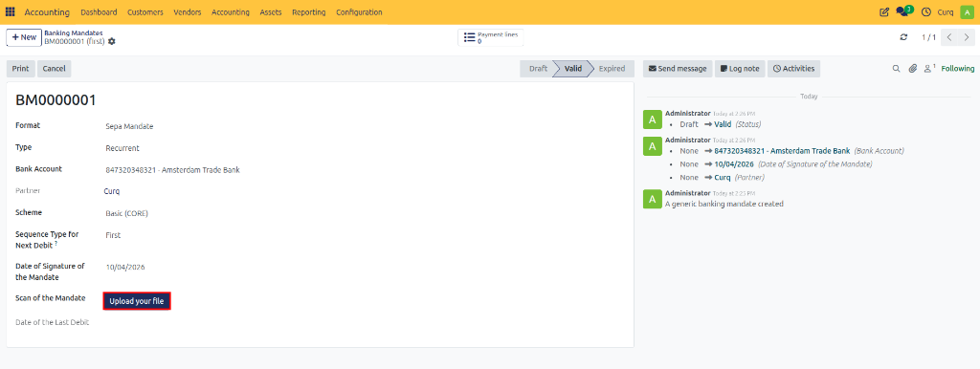Toggle the Following subscription
Viewport: 980px width, 369px height.
coord(957,69)
